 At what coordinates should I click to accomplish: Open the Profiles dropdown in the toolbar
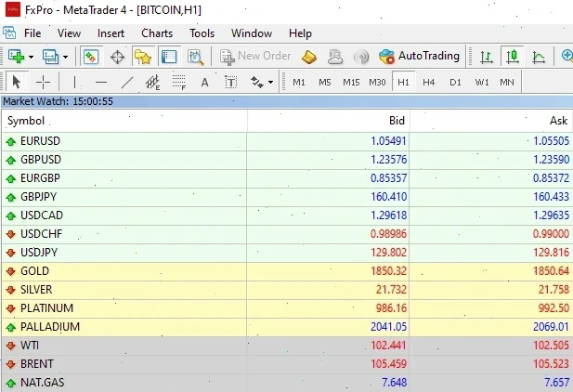tap(53, 57)
